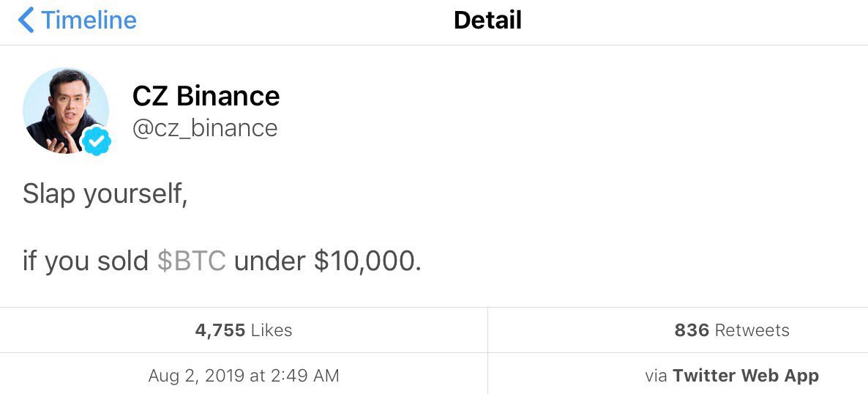868x394 pixels.
Task: Tap the "Likes" label
Action: 272,330
